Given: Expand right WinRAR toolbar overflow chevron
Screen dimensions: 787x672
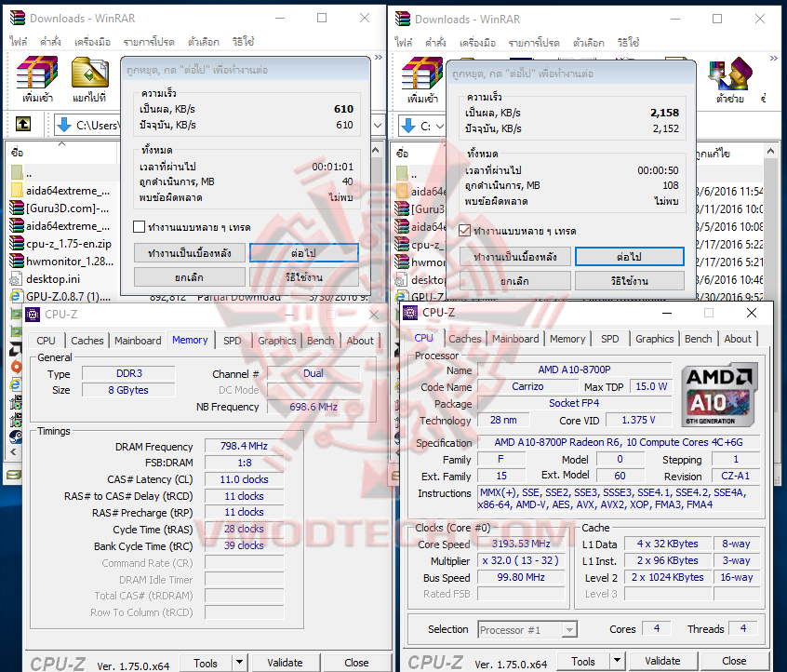Looking at the screenshot, I should (x=773, y=59).
